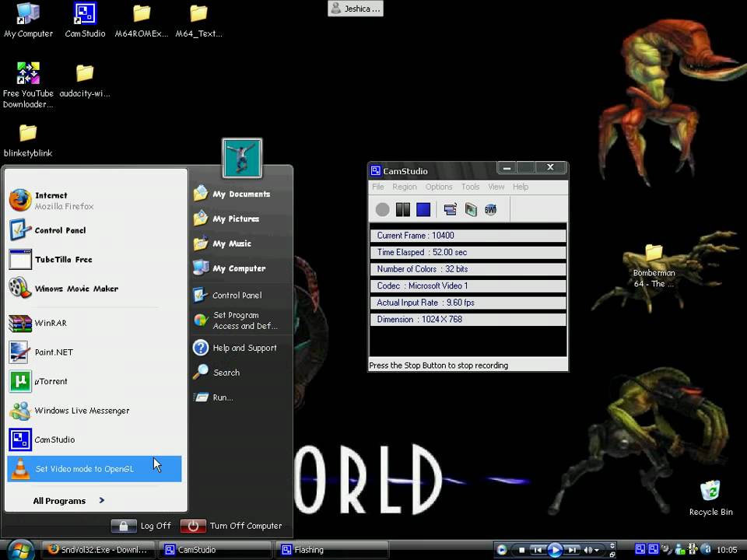The width and height of the screenshot is (747, 560).
Task: Launch TubeTilla Free from the Start menu
Action: click(95, 260)
